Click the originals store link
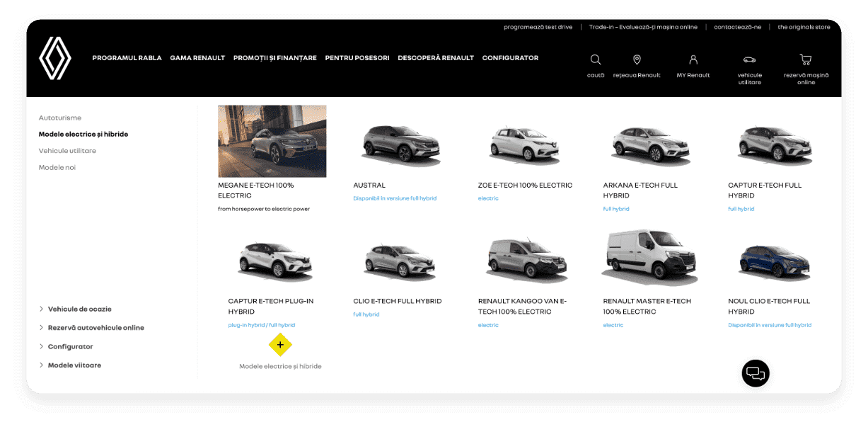The width and height of the screenshot is (868, 427). 804,27
